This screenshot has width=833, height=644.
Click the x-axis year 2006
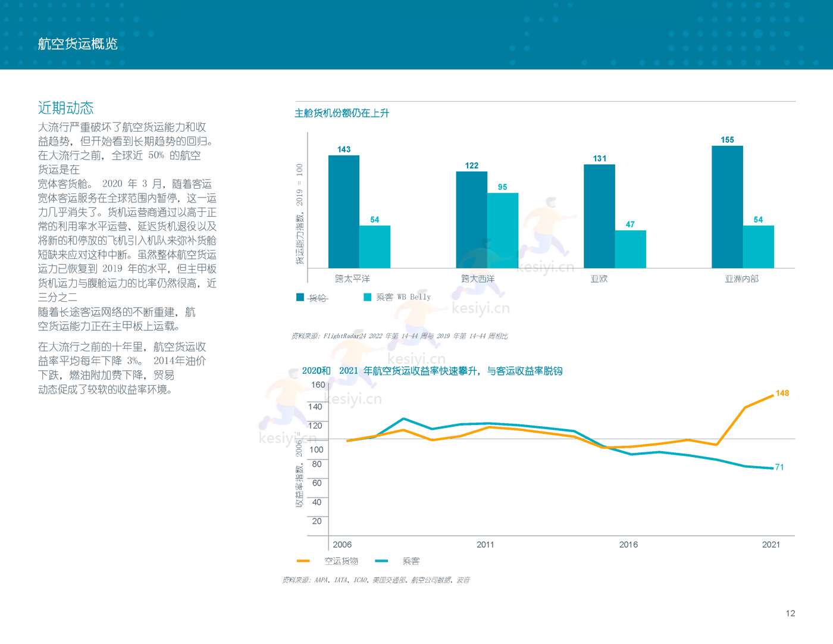pos(342,545)
